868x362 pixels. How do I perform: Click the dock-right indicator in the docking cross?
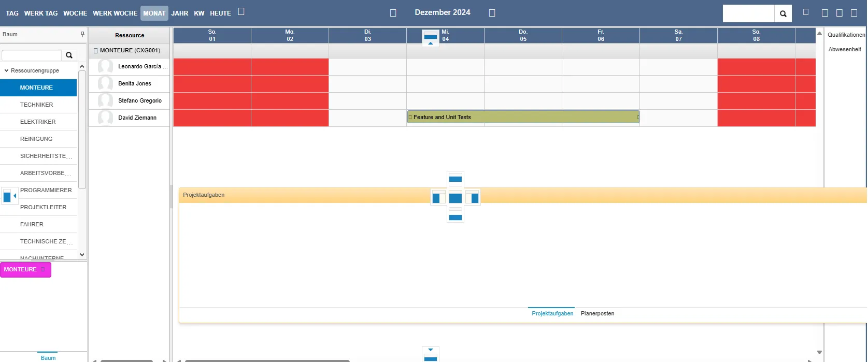point(473,198)
